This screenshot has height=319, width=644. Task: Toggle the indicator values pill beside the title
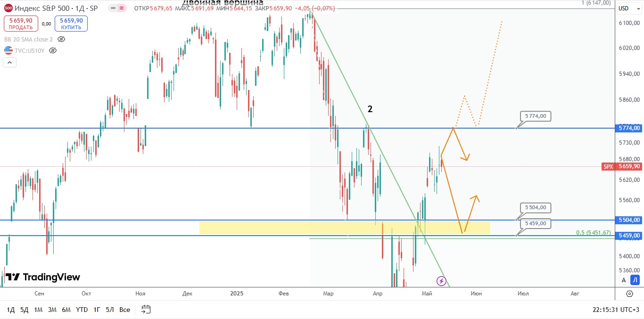[117, 8]
